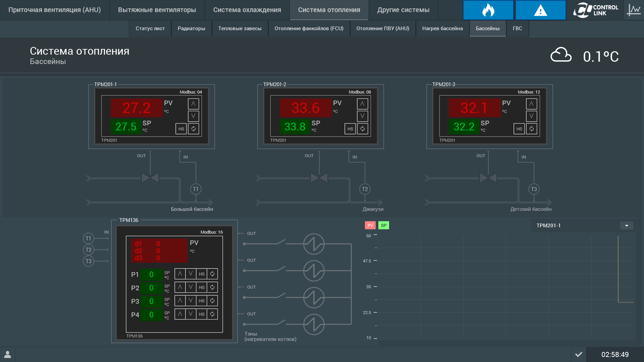644x362 pixels.
Task: Click HS button in the P2 row
Action: (202, 287)
